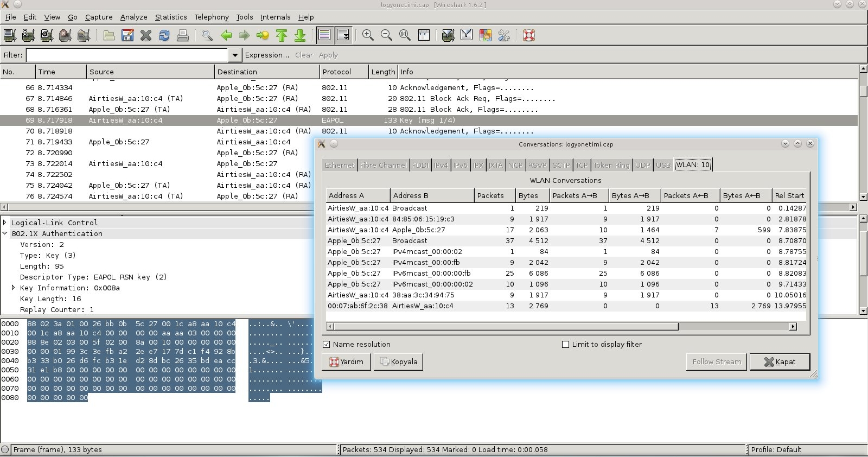868x457 pixels.
Task: Open the filter history dropdown arrow
Action: pos(234,55)
